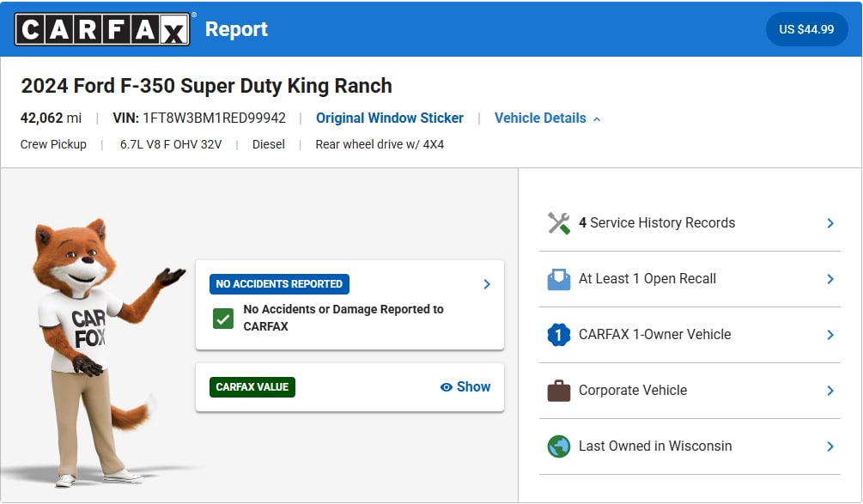Click the globe icon beside Last Owned
Screen dimensions: 863x504
click(559, 446)
